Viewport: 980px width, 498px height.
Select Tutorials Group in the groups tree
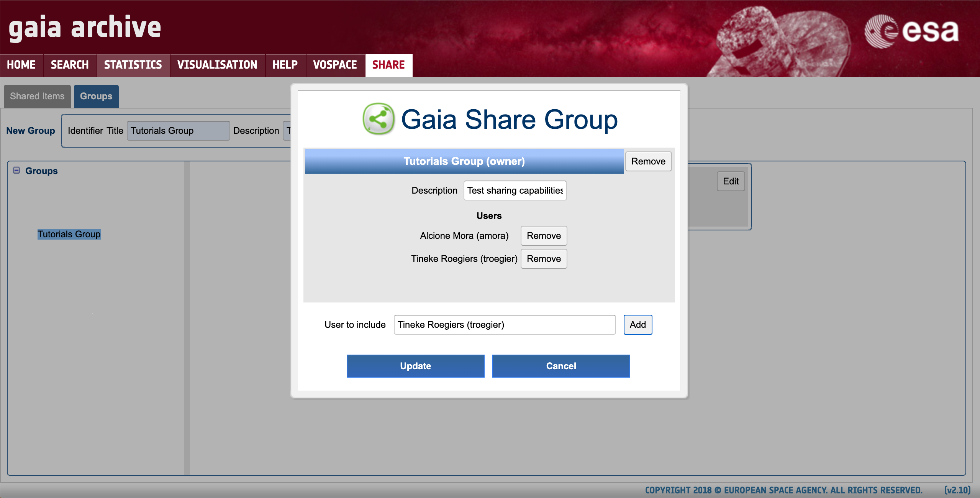(69, 234)
